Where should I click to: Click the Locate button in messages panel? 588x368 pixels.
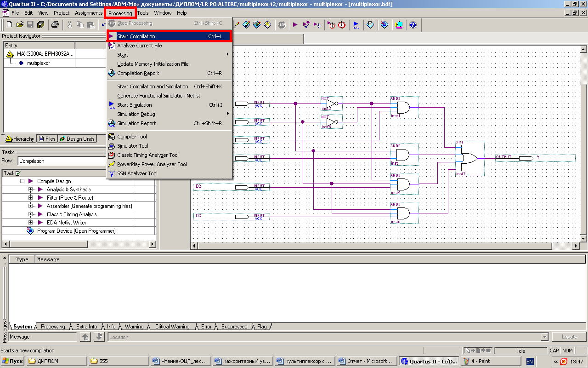coord(569,337)
